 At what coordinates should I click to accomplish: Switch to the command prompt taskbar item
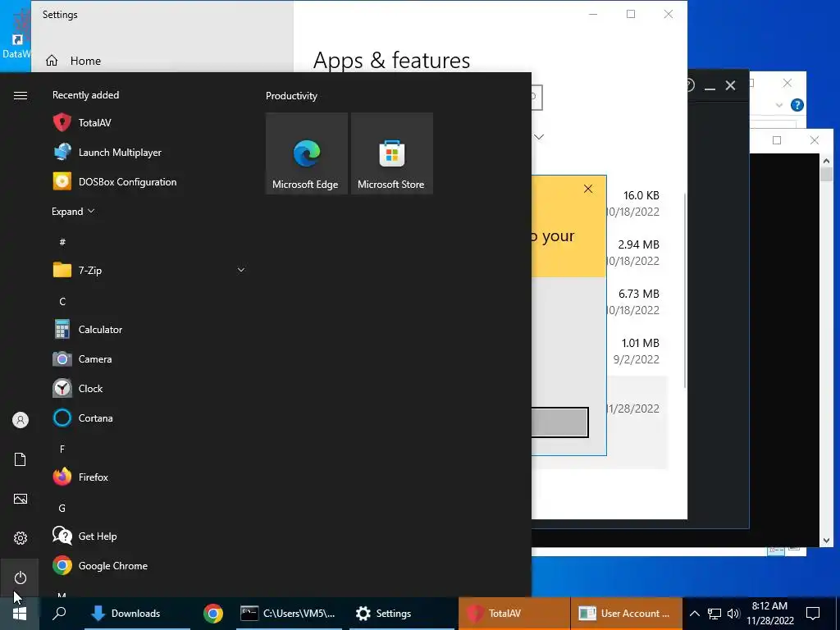tap(290, 614)
